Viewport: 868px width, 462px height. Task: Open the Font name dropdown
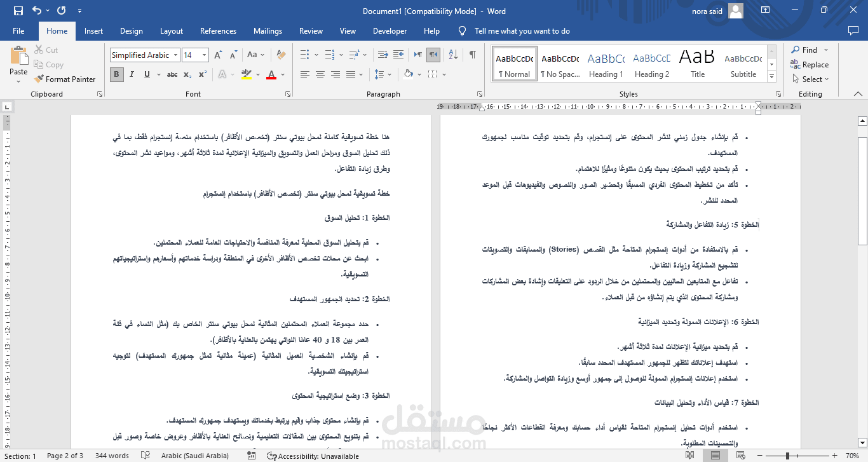coord(175,55)
